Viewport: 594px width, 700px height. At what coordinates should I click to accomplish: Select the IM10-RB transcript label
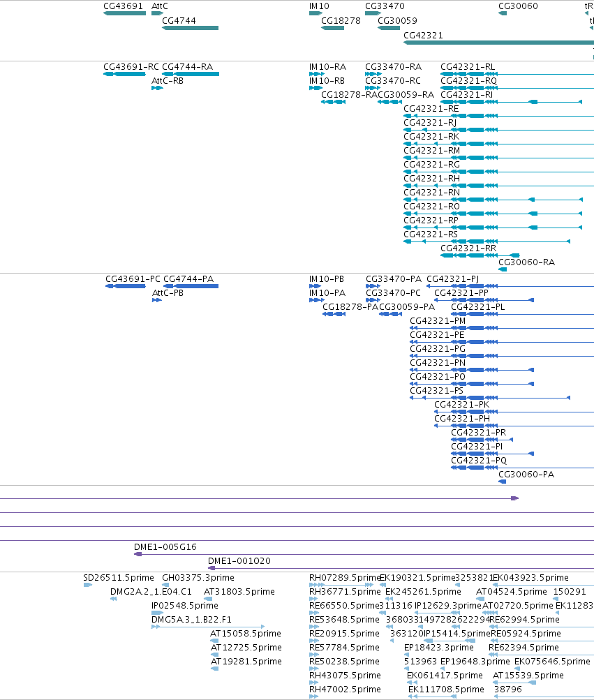click(x=327, y=81)
